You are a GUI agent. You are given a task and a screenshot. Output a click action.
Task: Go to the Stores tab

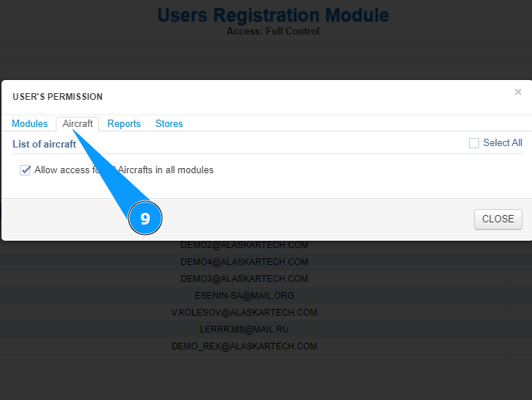169,124
